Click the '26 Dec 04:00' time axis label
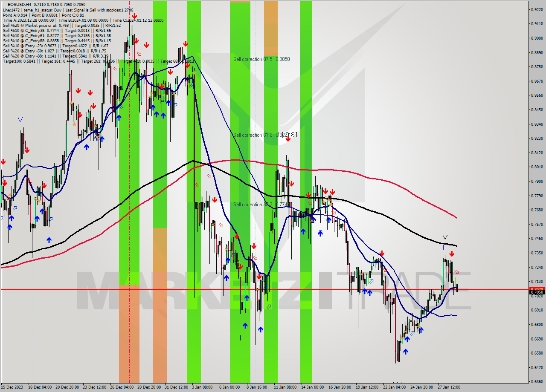 (122, 387)
